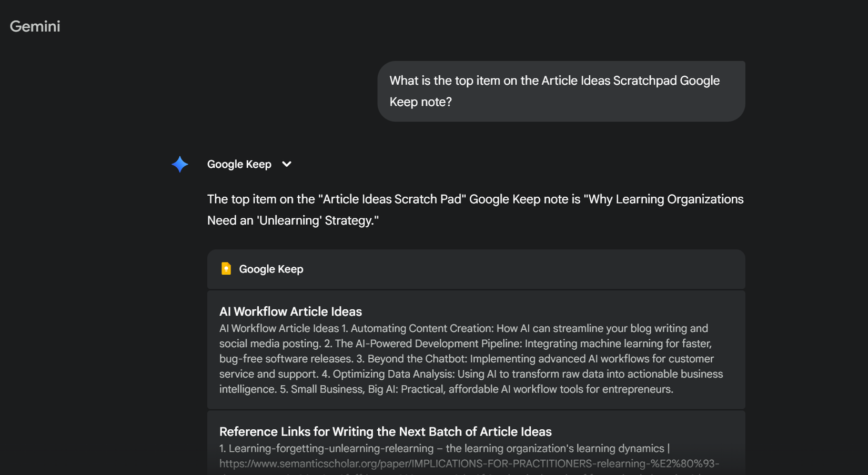
Task: Click the note title AI Workflow Article Ideas
Action: click(290, 311)
